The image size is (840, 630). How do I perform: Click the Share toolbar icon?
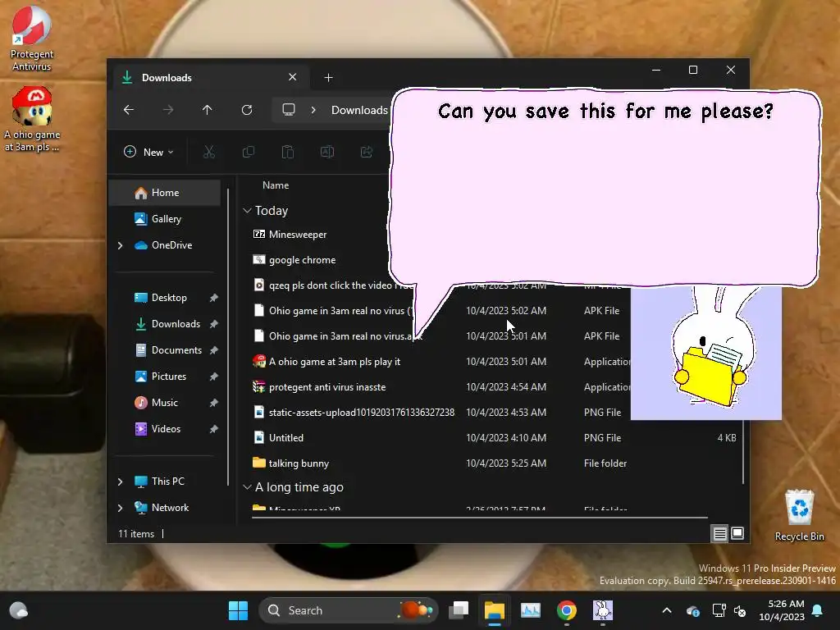click(367, 152)
